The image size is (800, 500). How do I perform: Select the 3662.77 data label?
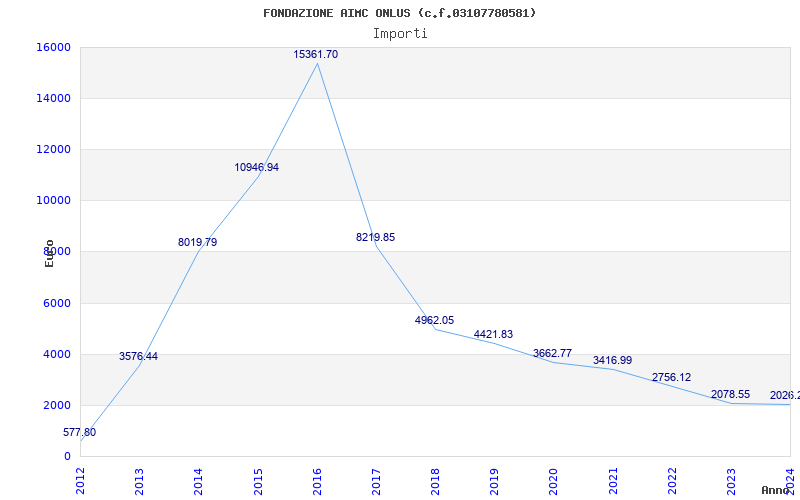(x=553, y=354)
